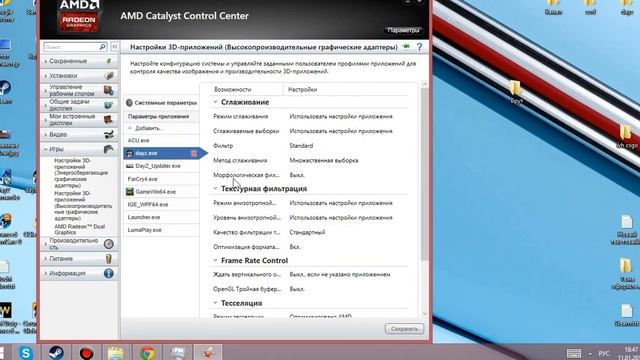Click the РУС language indicator in tray
640x360 pixels.
click(x=604, y=353)
